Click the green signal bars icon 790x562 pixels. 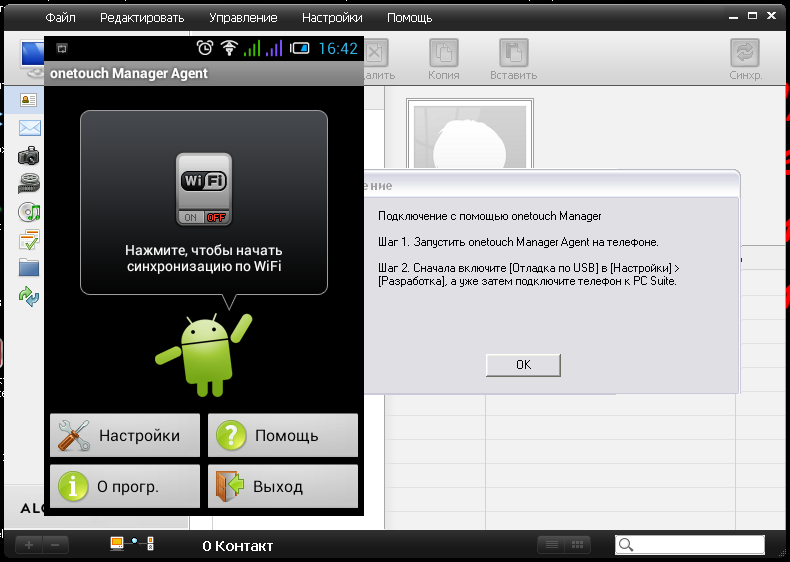[252, 48]
